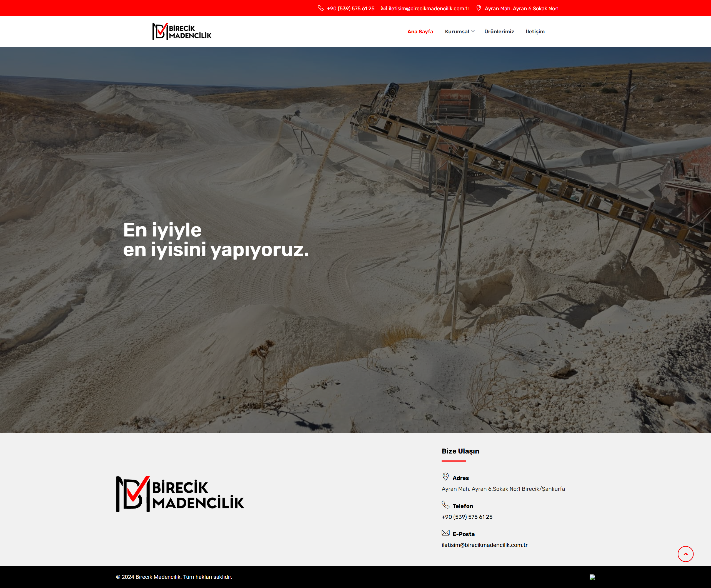Click the quarry hero banner image
Screen dimensions: 711x588
coord(355,240)
